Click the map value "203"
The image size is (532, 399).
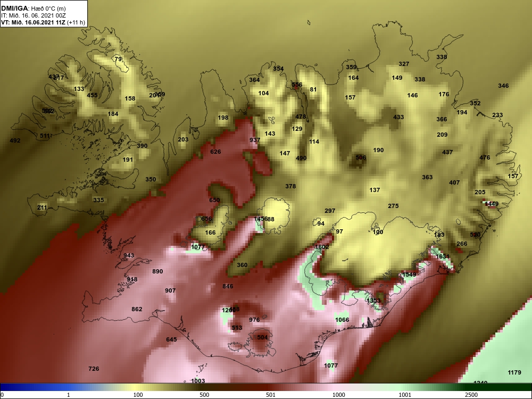tap(183, 139)
